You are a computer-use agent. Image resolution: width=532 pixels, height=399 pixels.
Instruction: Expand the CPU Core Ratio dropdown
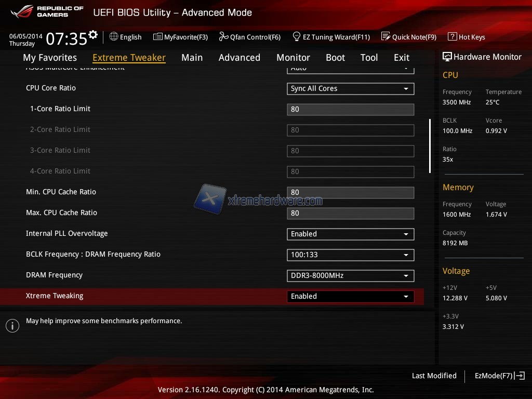(x=350, y=89)
